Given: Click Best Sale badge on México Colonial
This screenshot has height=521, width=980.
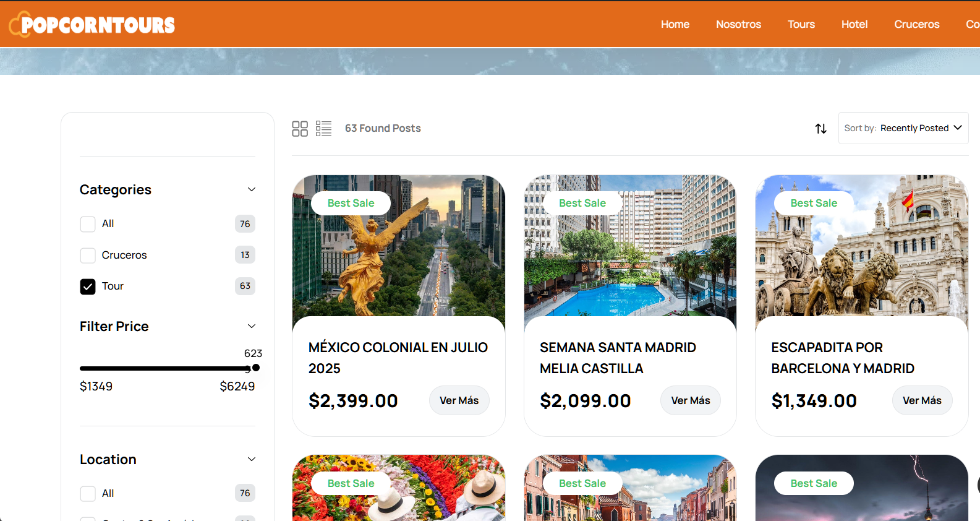Looking at the screenshot, I should [351, 203].
